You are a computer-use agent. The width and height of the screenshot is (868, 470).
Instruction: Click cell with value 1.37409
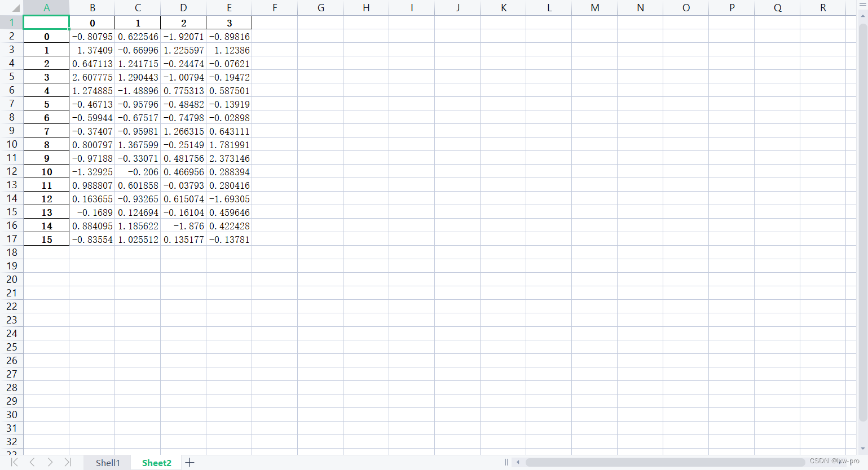coord(92,50)
